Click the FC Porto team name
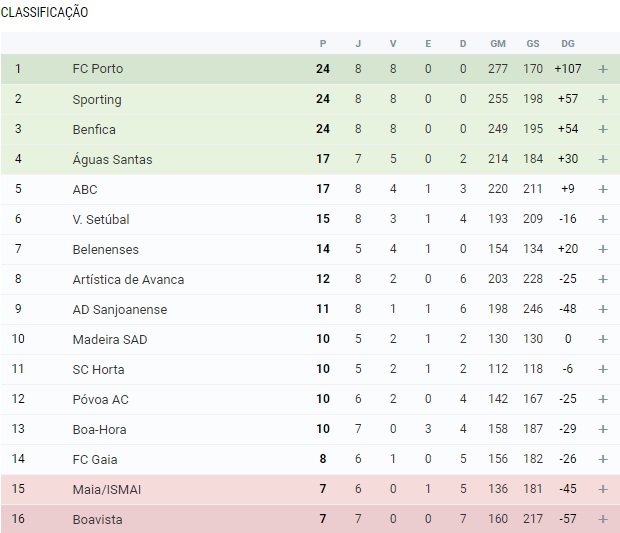This screenshot has height=533, width=620. coord(97,70)
